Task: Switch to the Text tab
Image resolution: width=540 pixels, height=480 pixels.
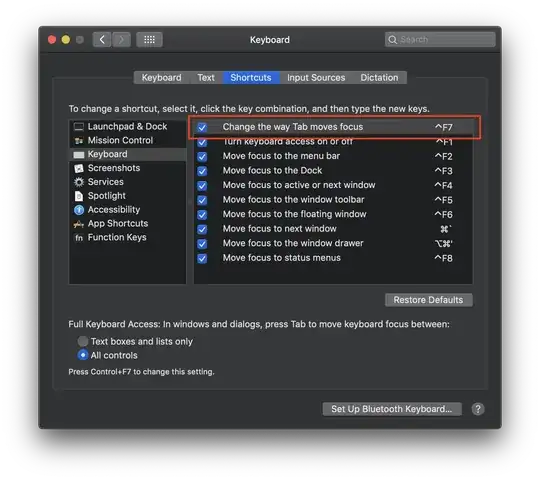Action: (x=206, y=78)
